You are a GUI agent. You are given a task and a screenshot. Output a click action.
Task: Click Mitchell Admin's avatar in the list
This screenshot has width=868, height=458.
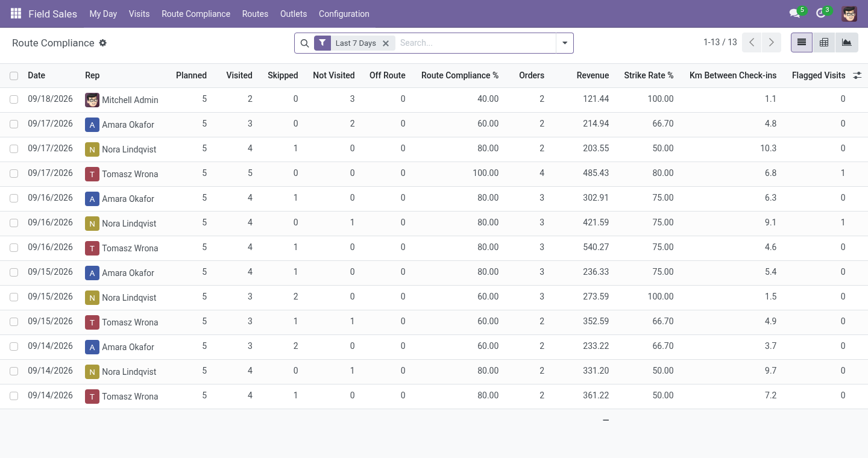point(92,99)
